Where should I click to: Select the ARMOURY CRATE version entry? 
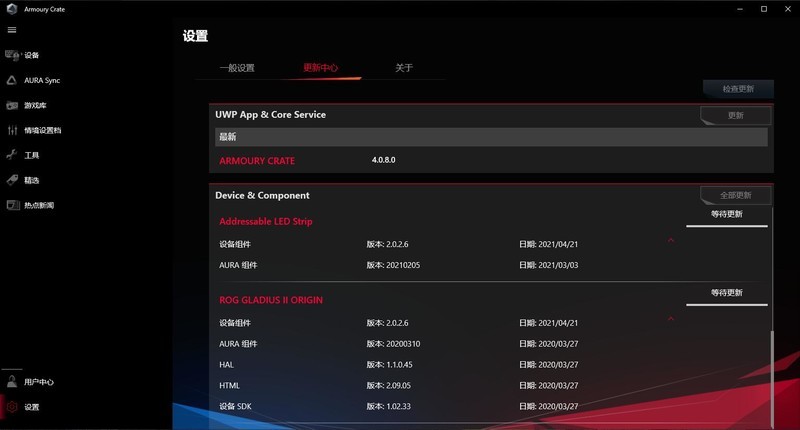point(257,161)
